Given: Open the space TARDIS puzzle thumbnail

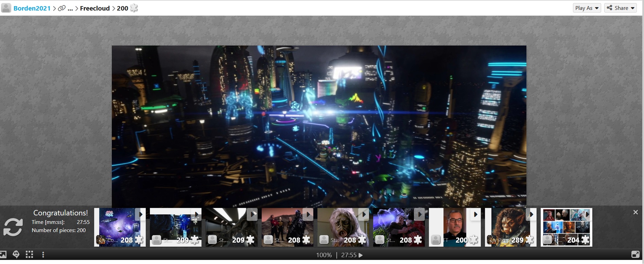Looking at the screenshot, I should tap(120, 227).
